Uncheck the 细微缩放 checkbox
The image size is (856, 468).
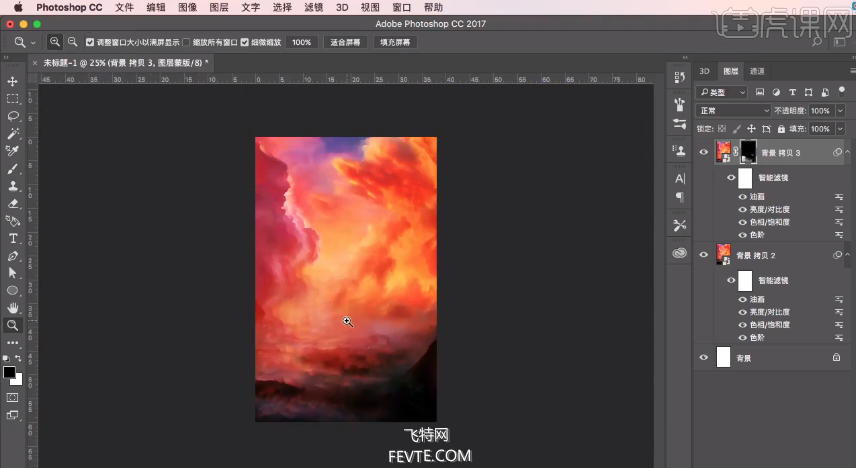pos(245,42)
